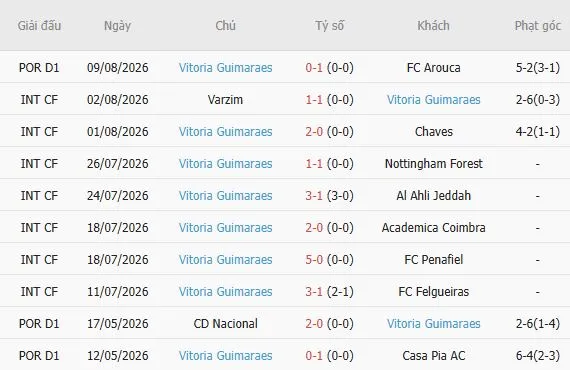Viewport: 570px width, 370px height.
Task: Click Chaves team name
Action: 434,132
